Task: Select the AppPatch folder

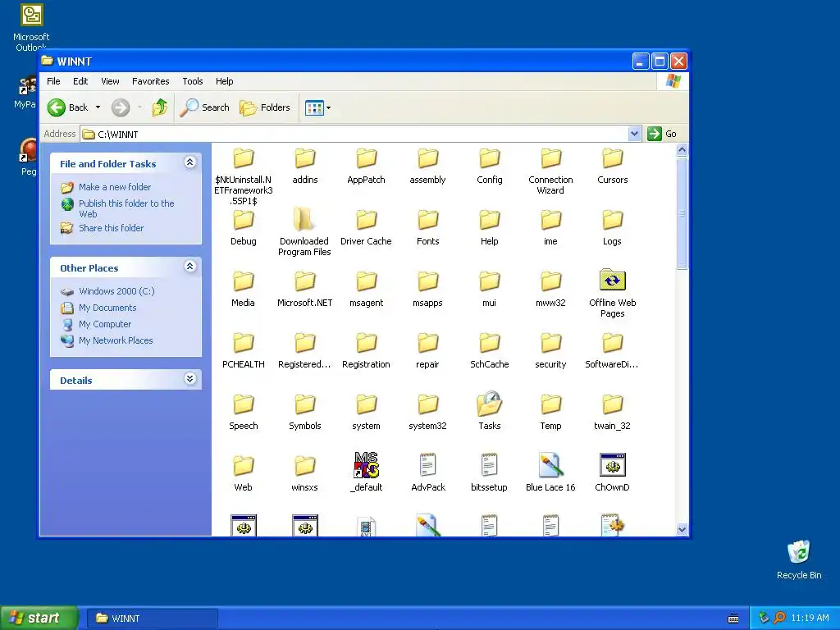Action: [367, 165]
